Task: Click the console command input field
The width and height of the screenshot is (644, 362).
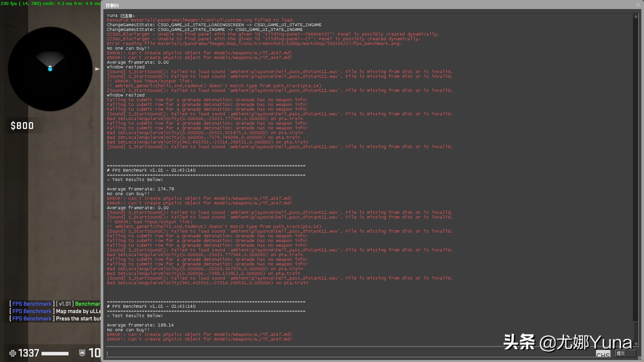Action: pyautogui.click(x=359, y=353)
